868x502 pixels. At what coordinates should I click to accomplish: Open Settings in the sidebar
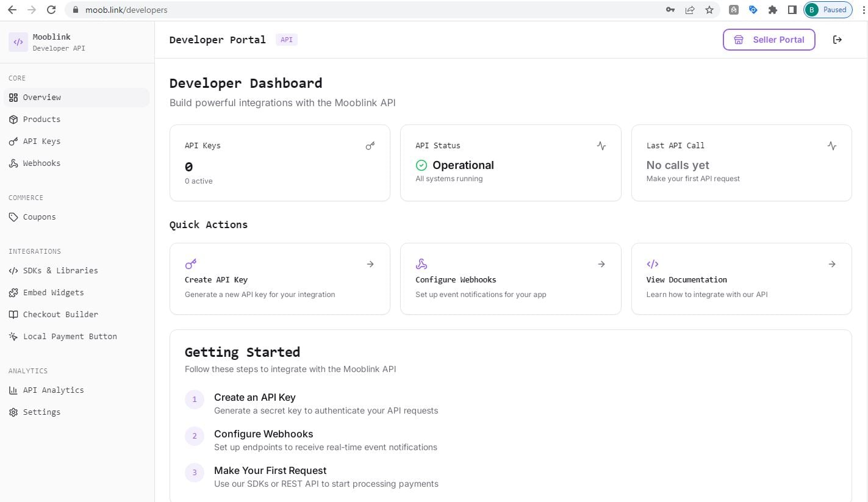(x=41, y=412)
